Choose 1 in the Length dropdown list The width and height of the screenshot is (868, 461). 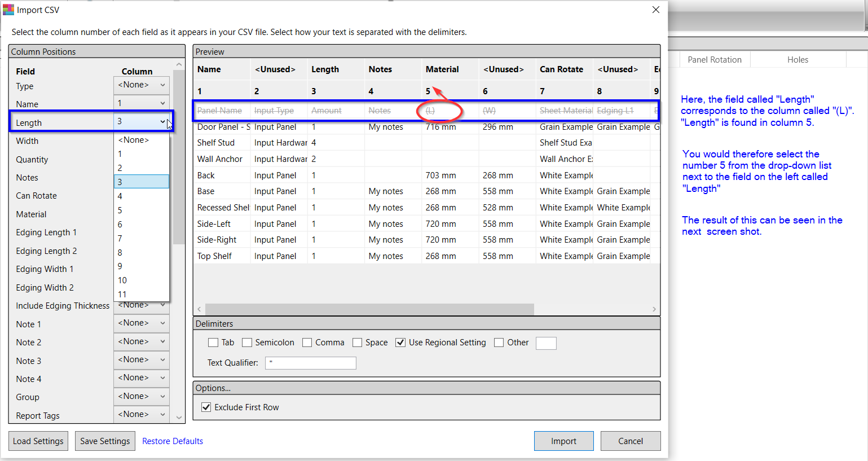click(x=142, y=154)
